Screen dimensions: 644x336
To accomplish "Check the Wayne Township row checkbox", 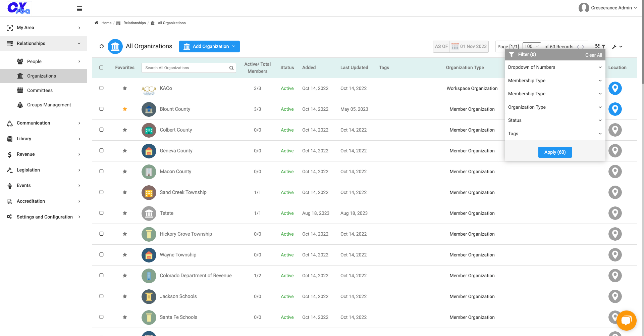I will tap(101, 254).
